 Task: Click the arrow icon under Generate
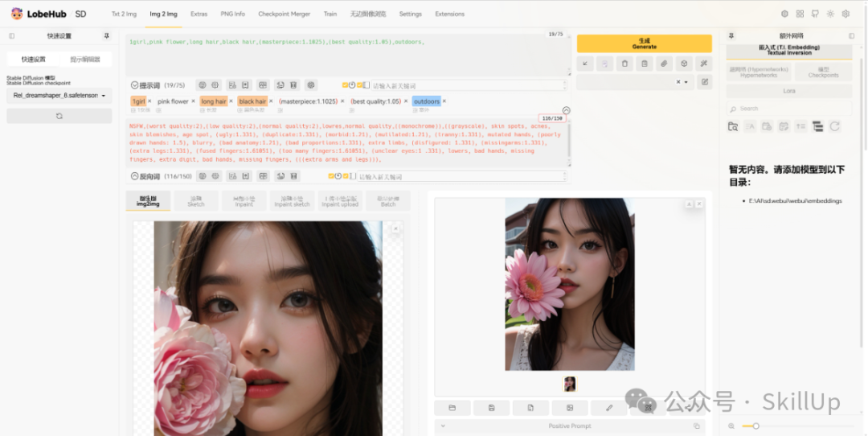pyautogui.click(x=585, y=64)
